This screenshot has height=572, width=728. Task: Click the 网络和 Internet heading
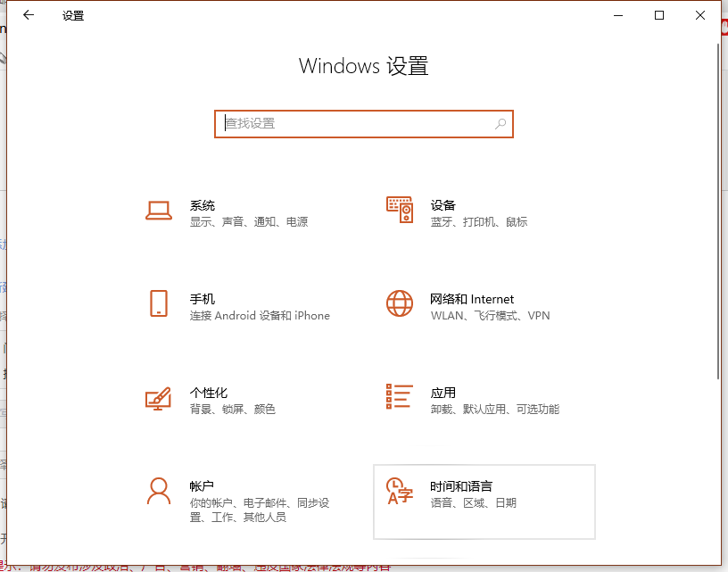tap(472, 299)
